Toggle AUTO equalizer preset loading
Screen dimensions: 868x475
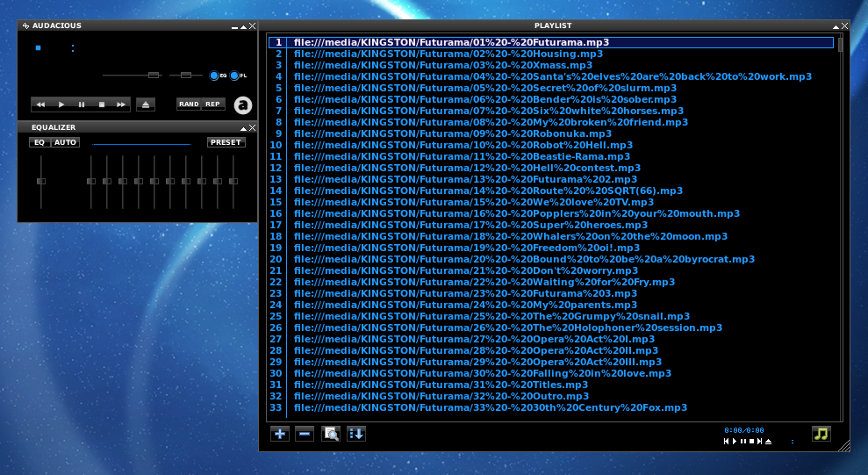[x=65, y=142]
